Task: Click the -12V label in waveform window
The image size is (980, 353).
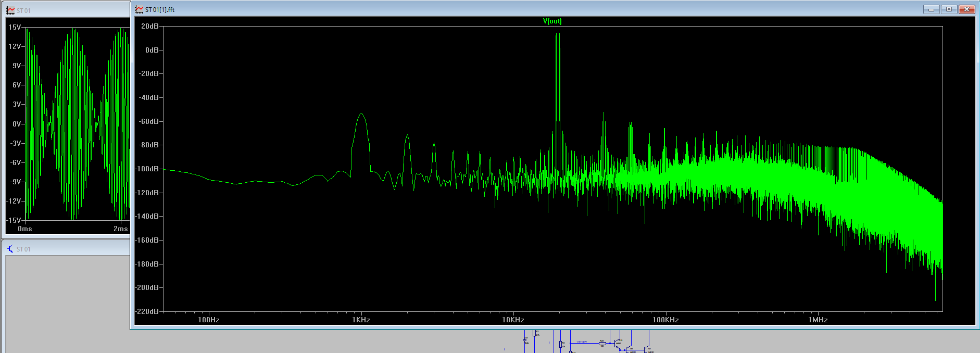Action: click(x=14, y=201)
